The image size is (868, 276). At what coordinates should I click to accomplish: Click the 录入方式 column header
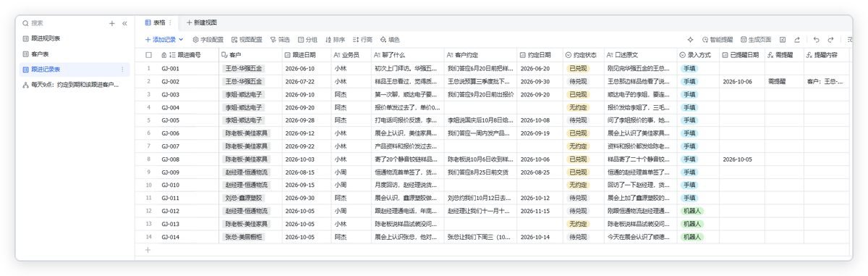(x=698, y=54)
